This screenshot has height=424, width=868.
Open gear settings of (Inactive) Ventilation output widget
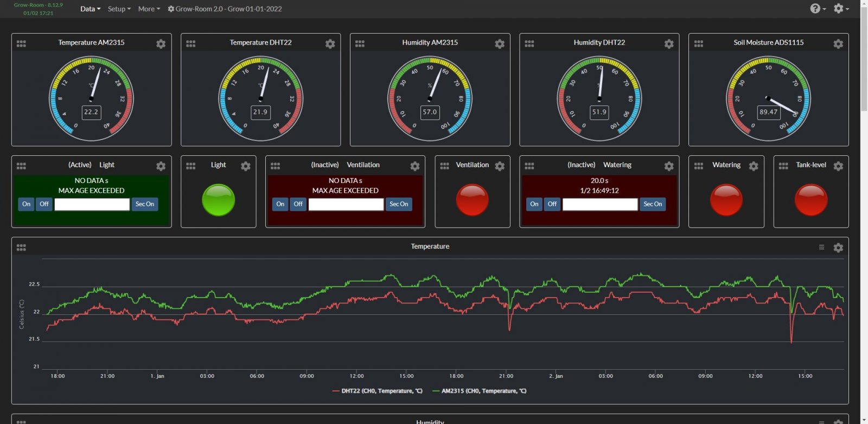pyautogui.click(x=414, y=166)
